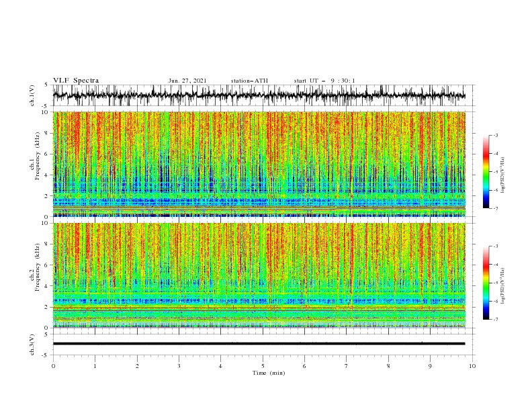Click the "VLF Spectra" plot title
Viewport: 532px width, 411px height.
tap(76, 81)
